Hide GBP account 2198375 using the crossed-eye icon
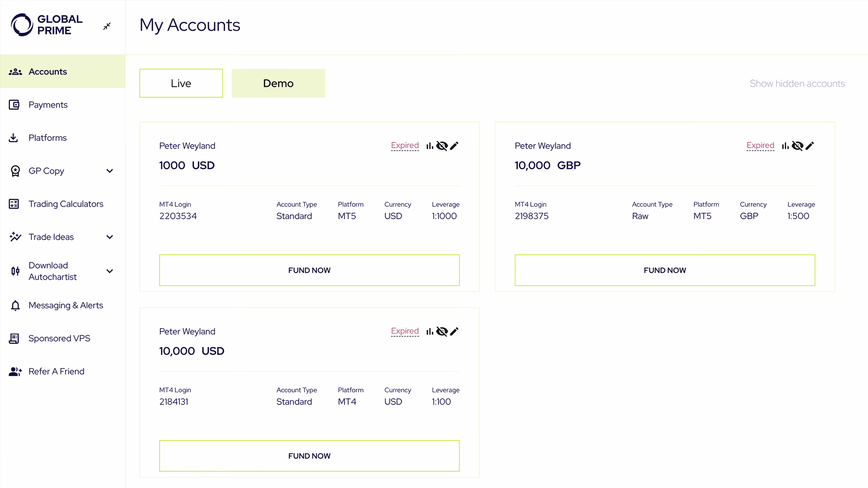 (x=797, y=145)
